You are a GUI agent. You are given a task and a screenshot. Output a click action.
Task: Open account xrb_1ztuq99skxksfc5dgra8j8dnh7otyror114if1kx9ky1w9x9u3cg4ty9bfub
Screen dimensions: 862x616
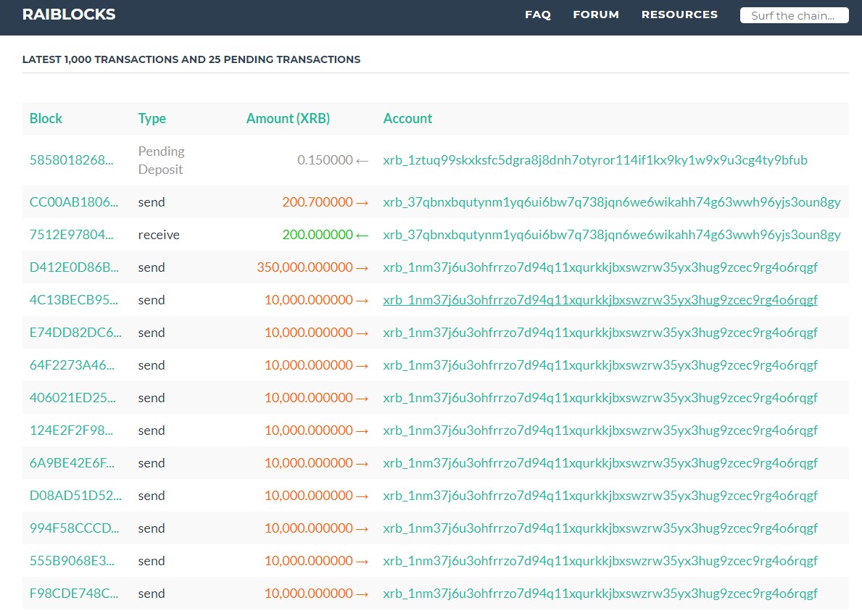(595, 160)
